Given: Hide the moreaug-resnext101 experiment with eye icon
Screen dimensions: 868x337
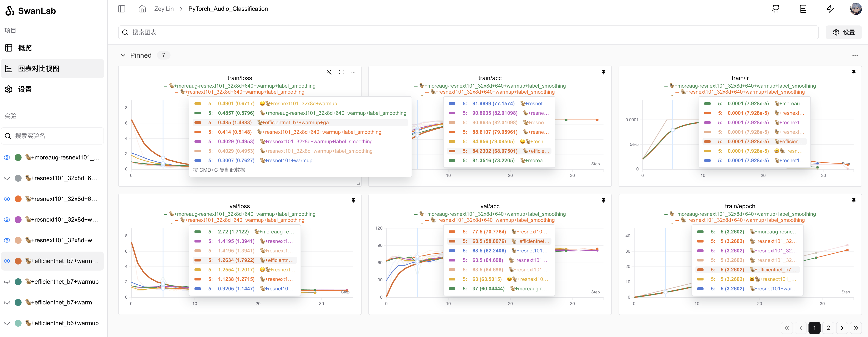Looking at the screenshot, I should [7, 157].
